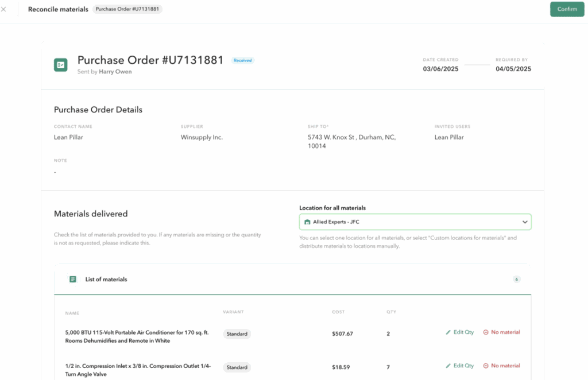Click Lean Pillar under Contact Name
The width and height of the screenshot is (588, 380).
69,137
